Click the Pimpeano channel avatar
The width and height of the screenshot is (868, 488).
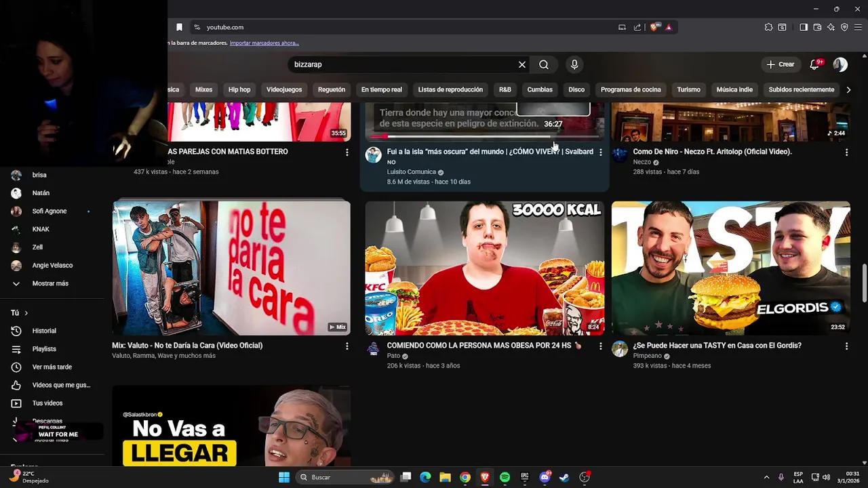click(x=620, y=349)
